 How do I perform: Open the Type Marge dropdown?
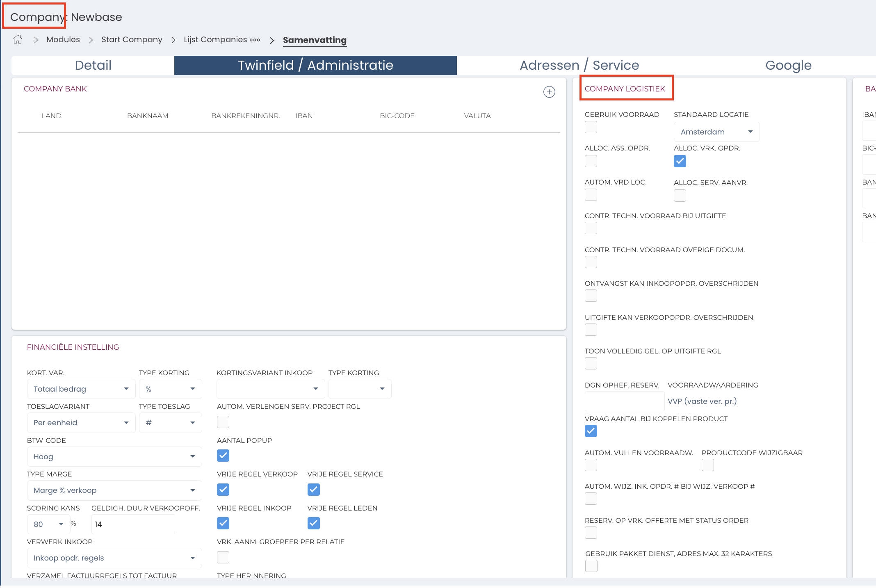tap(114, 490)
